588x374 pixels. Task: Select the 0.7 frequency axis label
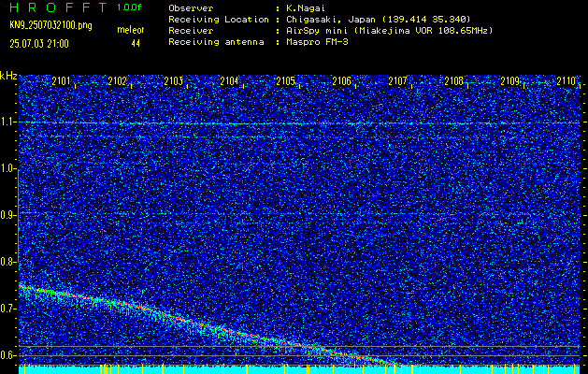click(x=8, y=309)
